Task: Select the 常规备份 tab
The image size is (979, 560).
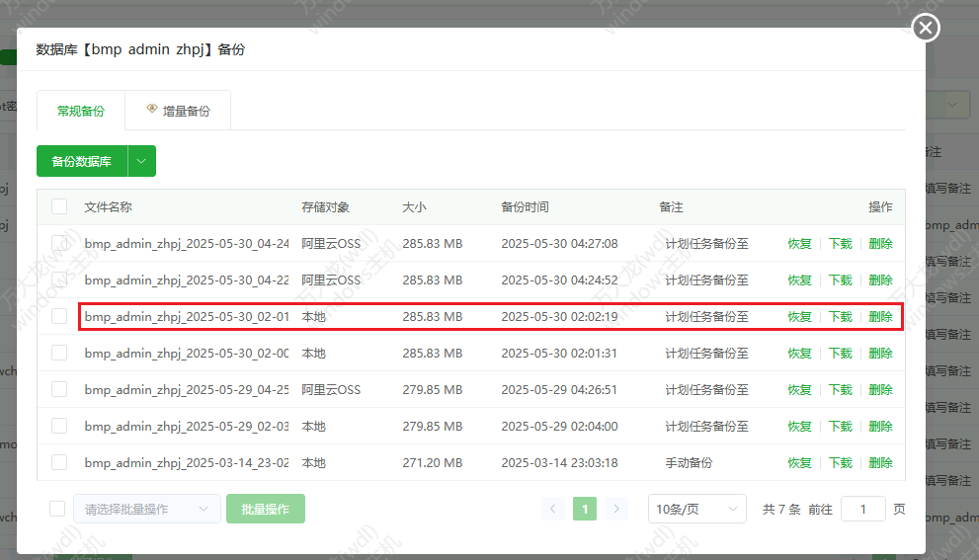Action: point(81,111)
